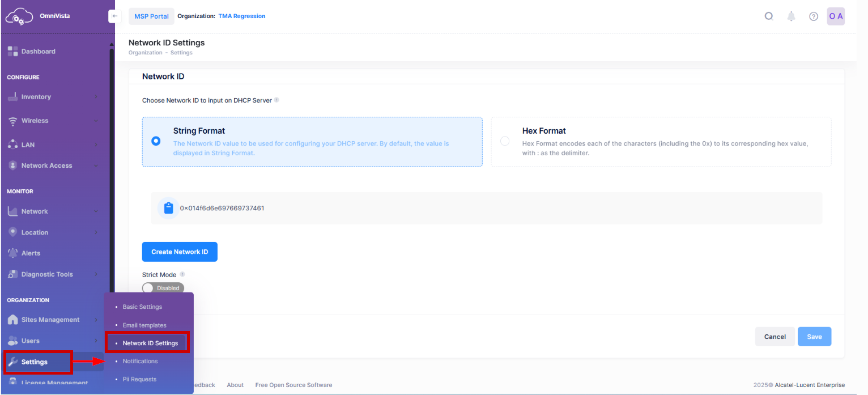Select Basic Settings in the Settings submenu

point(142,306)
